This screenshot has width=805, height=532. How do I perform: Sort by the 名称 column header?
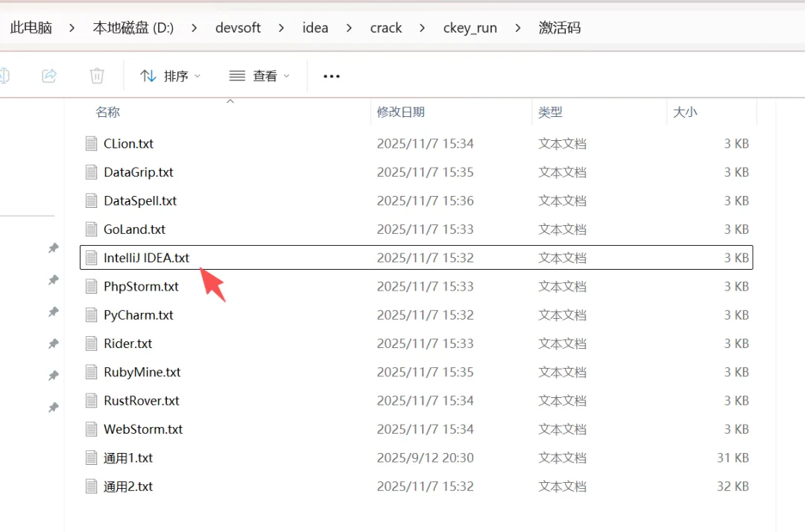108,112
